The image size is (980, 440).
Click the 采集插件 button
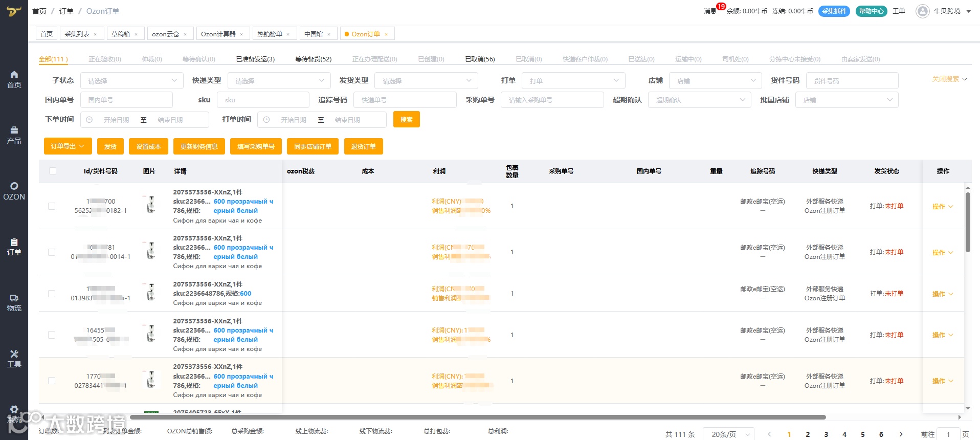(834, 11)
